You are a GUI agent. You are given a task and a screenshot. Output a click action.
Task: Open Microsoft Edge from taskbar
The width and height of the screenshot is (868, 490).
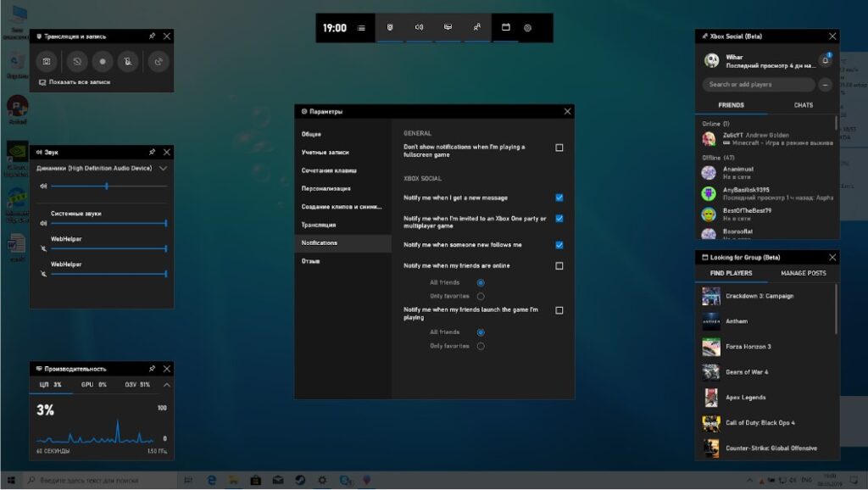tap(211, 480)
